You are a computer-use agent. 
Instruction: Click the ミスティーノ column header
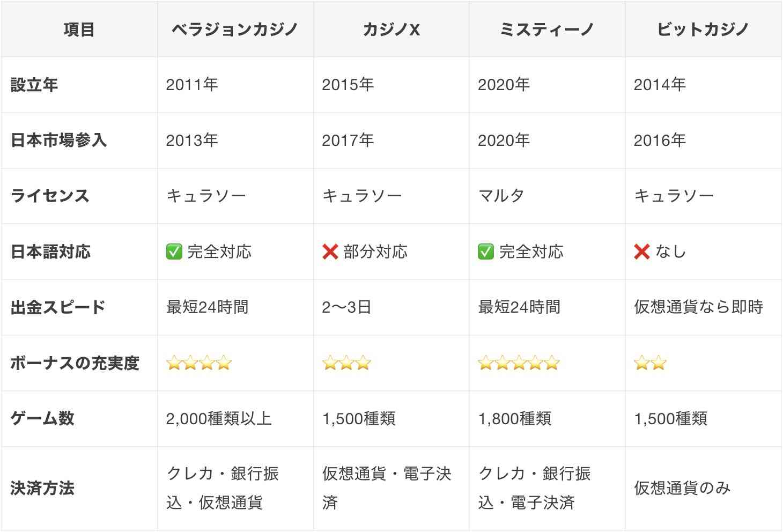[x=547, y=29]
